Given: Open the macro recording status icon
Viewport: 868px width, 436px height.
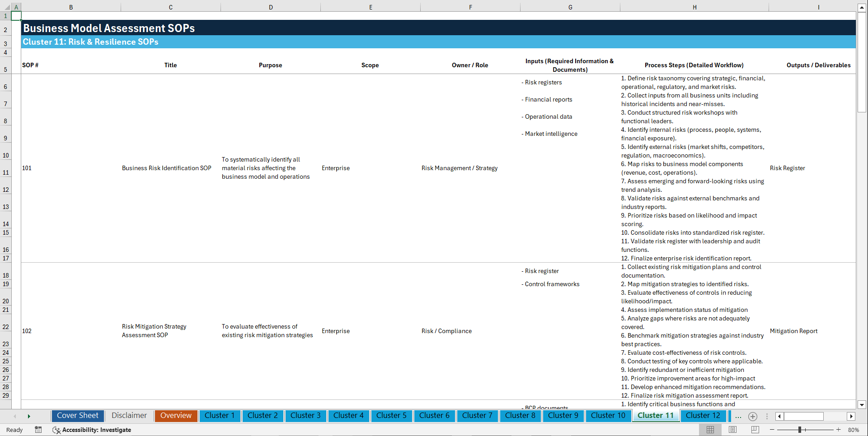Looking at the screenshot, I should (x=38, y=430).
